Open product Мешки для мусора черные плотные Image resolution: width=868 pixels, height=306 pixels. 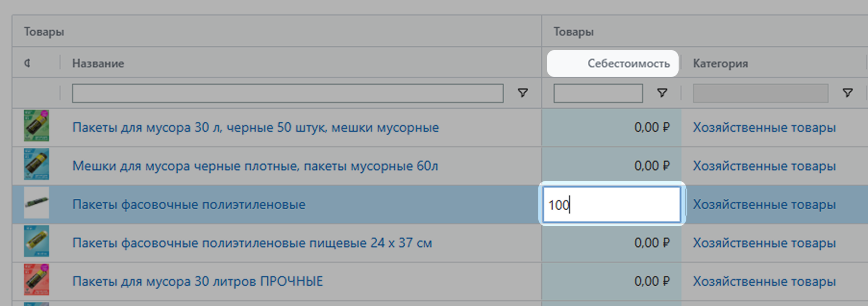point(255,166)
